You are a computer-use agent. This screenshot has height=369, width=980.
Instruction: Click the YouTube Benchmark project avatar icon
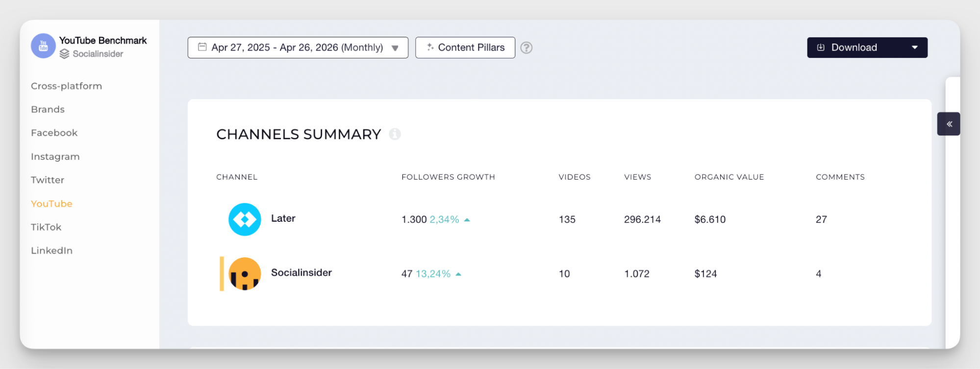43,46
